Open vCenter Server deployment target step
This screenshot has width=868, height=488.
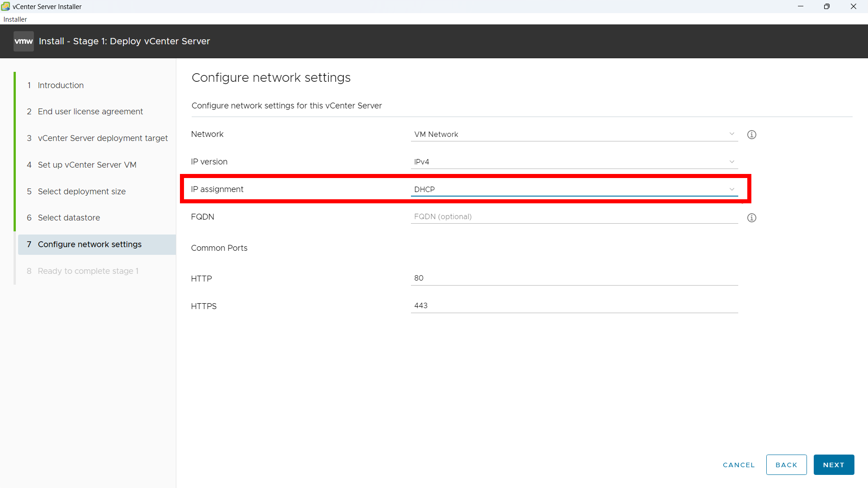103,138
